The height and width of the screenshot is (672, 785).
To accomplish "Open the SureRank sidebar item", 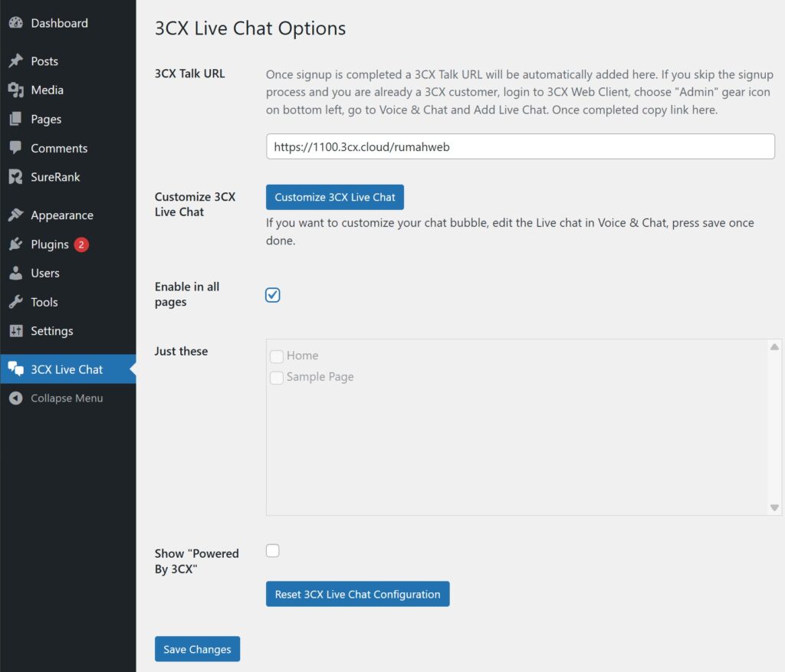I will point(15,177).
